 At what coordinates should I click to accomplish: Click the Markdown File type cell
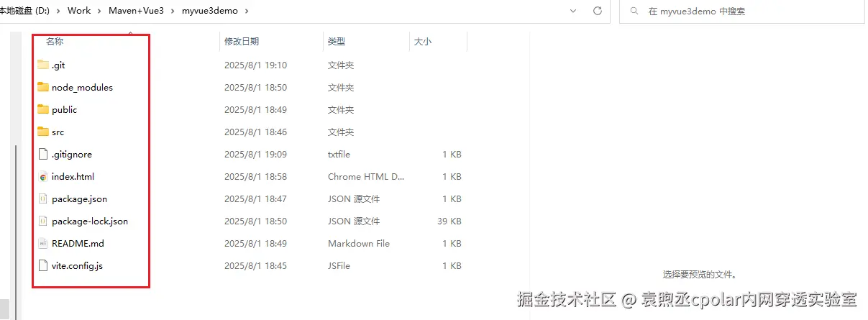click(359, 244)
